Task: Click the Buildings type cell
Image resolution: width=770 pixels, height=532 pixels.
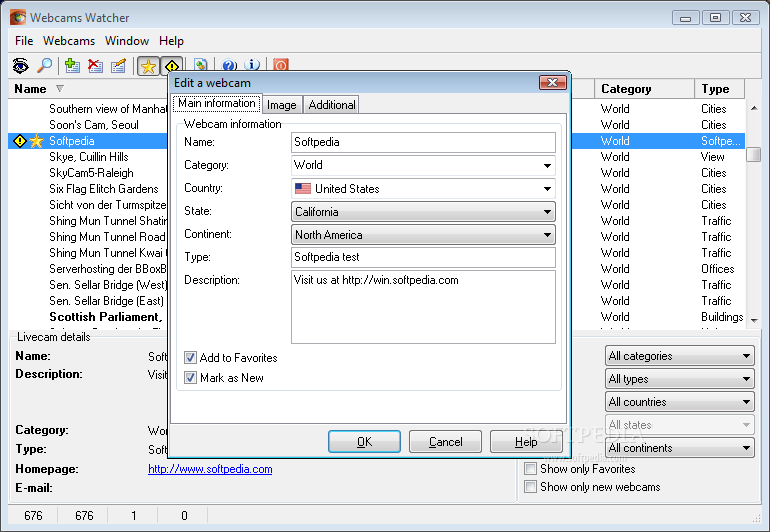Action: pyautogui.click(x=722, y=317)
